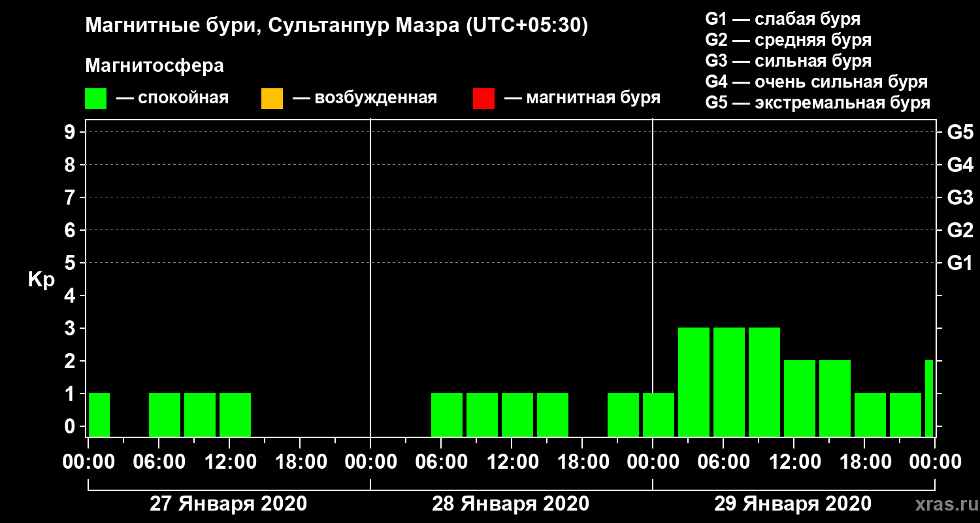Click the G5 — экстремальная буря legend line
This screenshot has width=980, height=523.
[817, 103]
